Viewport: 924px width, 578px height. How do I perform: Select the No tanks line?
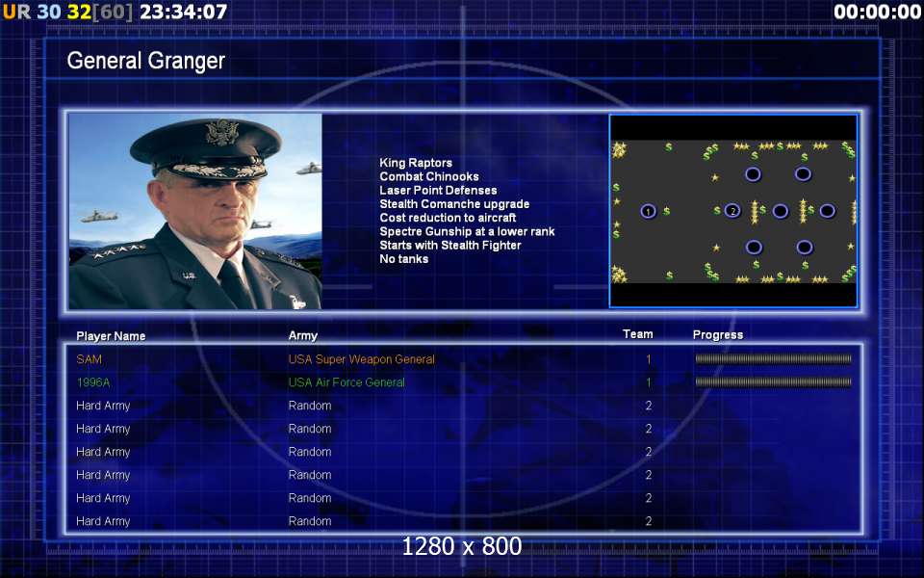(403, 258)
